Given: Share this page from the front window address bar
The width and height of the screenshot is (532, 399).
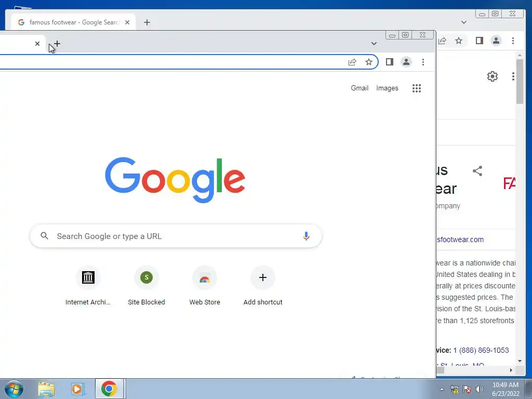Looking at the screenshot, I should (352, 62).
